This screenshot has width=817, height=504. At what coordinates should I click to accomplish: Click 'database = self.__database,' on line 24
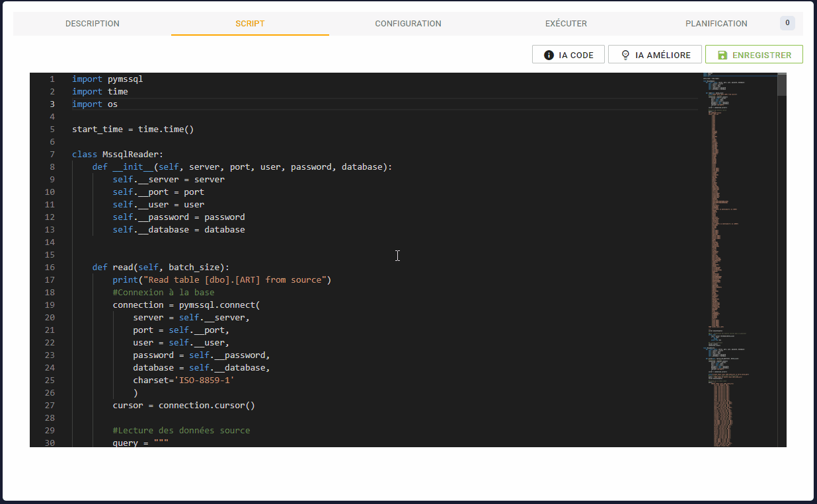point(202,367)
